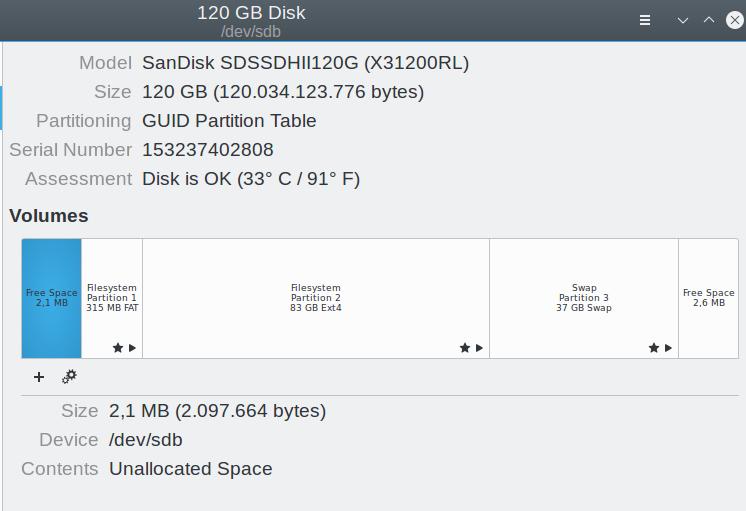Click the play triangle in Swap Partition 3
746x511 pixels.
[x=668, y=348]
